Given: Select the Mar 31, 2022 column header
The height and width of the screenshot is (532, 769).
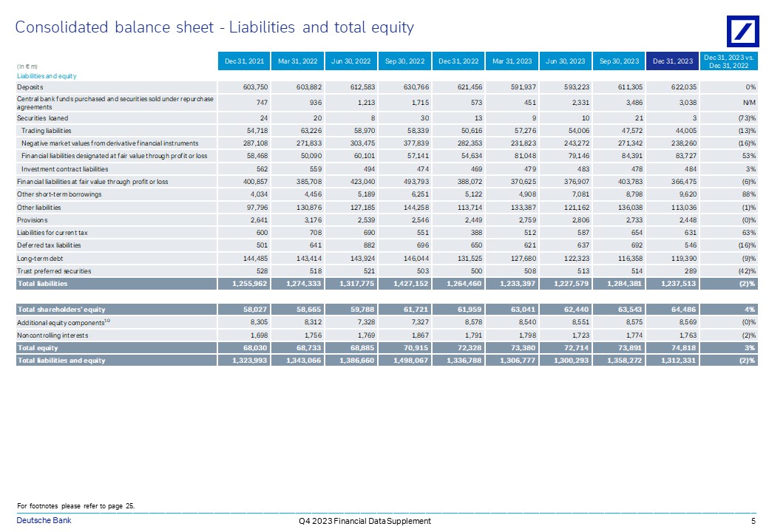Looking at the screenshot, I should 297,61.
